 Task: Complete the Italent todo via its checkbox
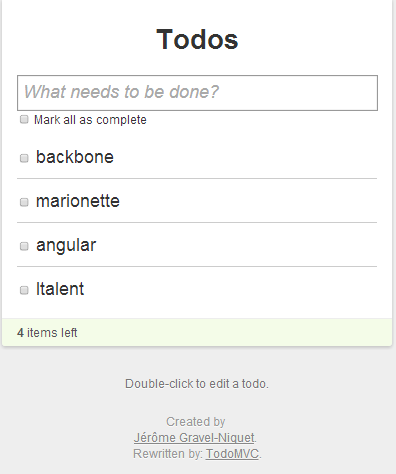click(24, 290)
